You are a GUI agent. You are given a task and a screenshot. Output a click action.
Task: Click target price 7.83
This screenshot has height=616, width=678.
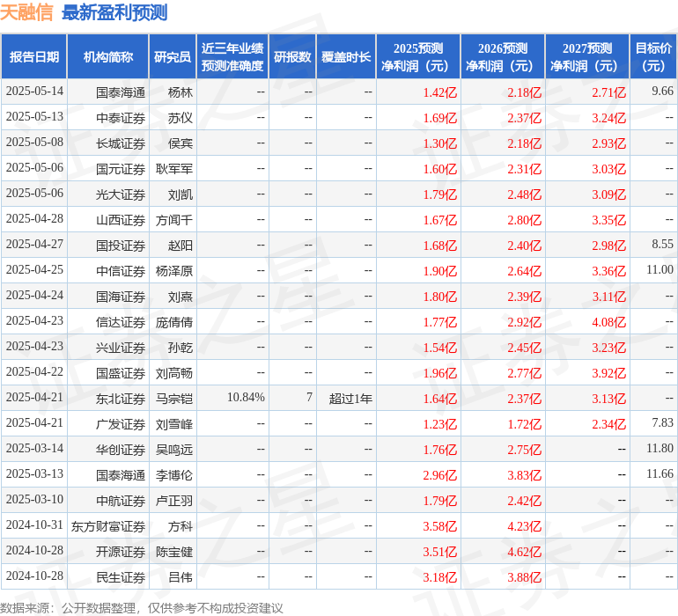[662, 422]
